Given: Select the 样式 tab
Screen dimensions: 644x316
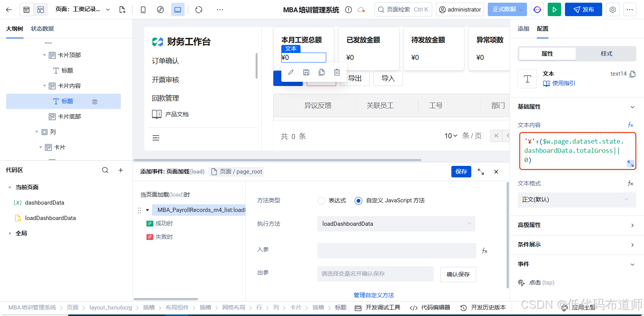Looking at the screenshot, I should point(606,54).
